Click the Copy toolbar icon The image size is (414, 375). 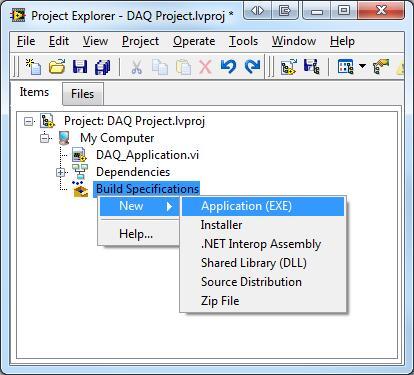pyautogui.click(x=160, y=66)
